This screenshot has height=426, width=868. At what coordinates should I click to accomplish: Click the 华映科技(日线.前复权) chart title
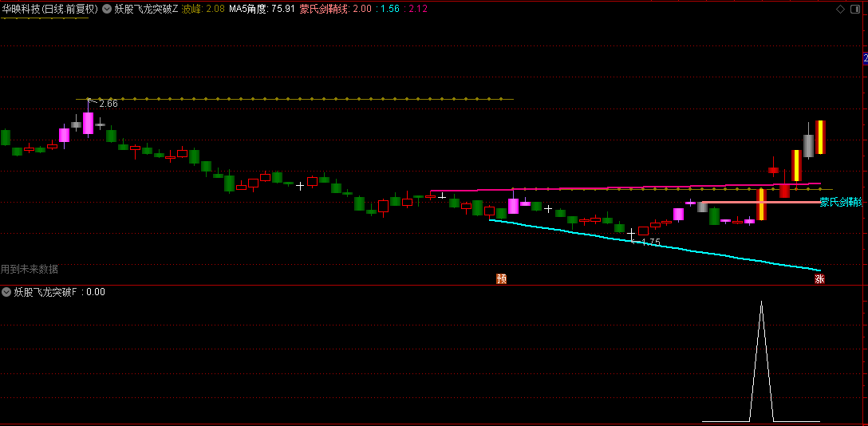pyautogui.click(x=50, y=10)
